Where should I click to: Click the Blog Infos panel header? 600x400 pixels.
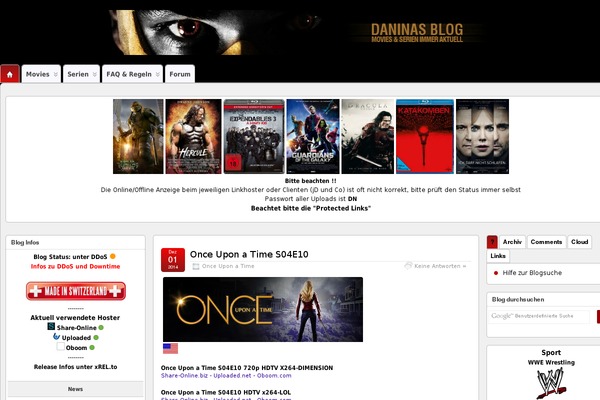[x=75, y=243]
